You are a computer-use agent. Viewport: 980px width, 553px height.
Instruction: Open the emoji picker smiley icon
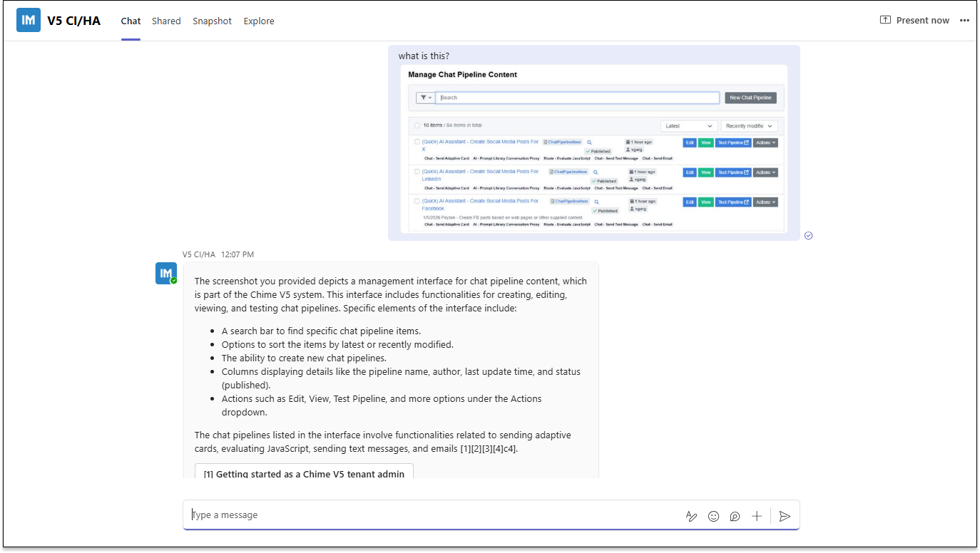[x=713, y=516]
